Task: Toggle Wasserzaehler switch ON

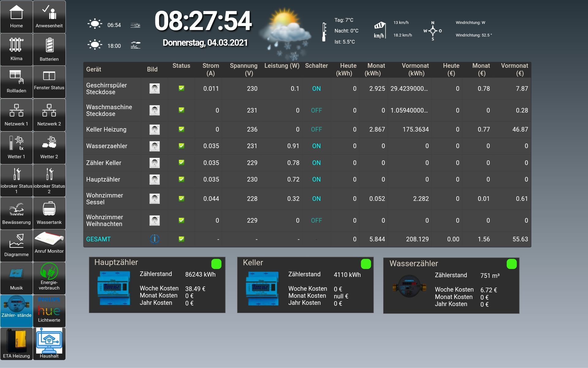Action: (x=316, y=146)
